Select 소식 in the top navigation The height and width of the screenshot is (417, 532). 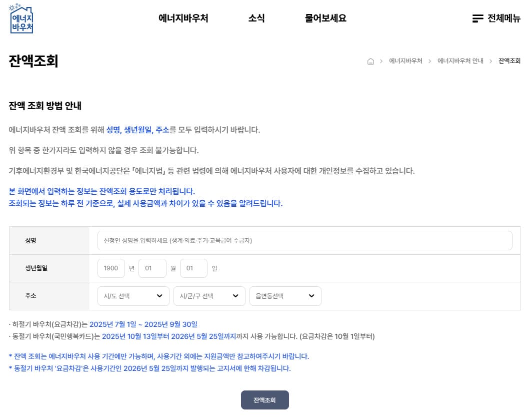(256, 18)
